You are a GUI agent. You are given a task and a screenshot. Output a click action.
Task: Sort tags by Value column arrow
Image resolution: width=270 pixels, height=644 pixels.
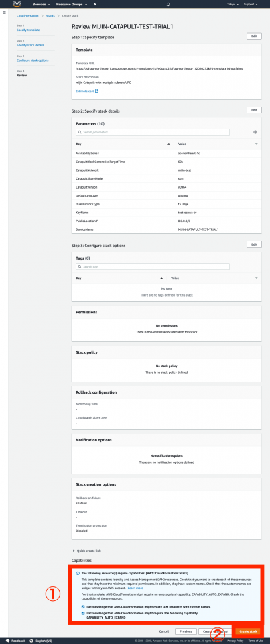click(257, 278)
